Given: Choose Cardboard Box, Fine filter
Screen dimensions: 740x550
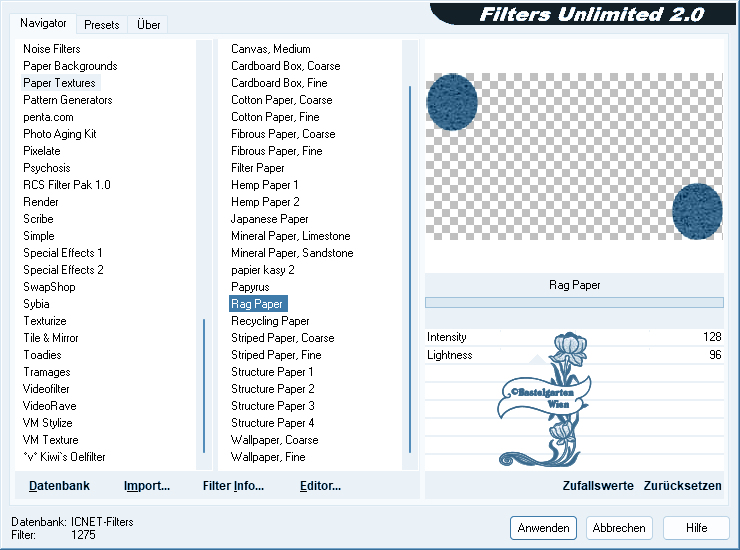Looking at the screenshot, I should tap(279, 83).
